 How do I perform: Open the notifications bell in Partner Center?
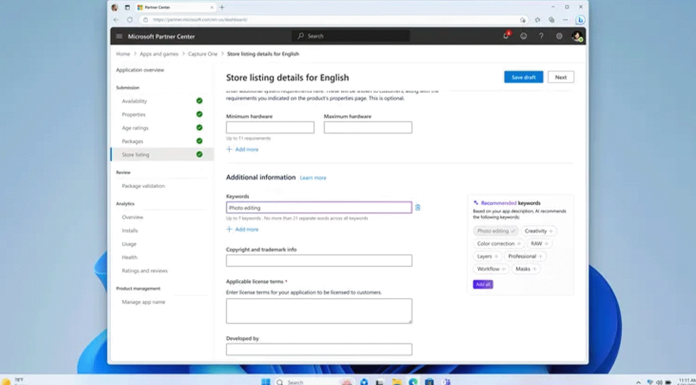[x=506, y=36]
